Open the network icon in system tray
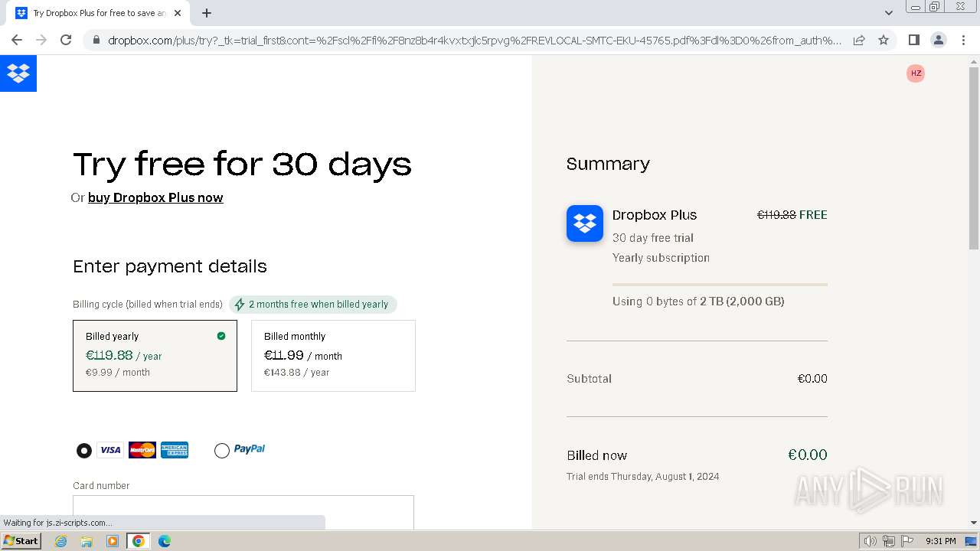The height and width of the screenshot is (551, 980). [889, 541]
